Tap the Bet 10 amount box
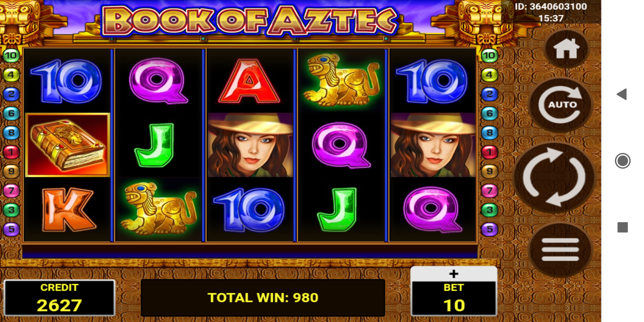The width and height of the screenshot is (644, 322). (453, 298)
